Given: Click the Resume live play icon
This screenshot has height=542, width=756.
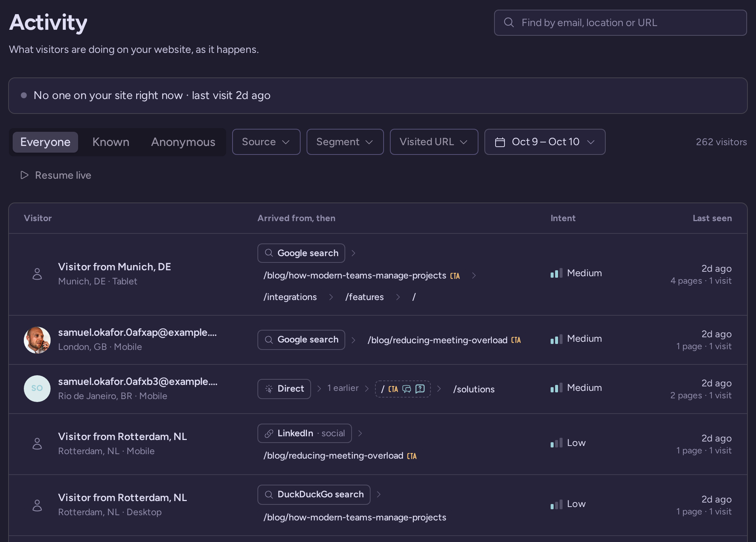Looking at the screenshot, I should [25, 175].
